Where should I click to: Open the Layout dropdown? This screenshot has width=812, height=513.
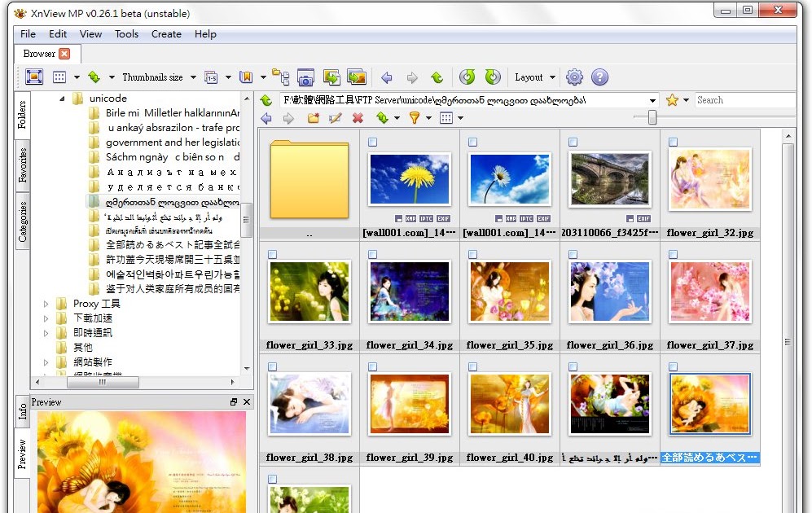click(535, 77)
